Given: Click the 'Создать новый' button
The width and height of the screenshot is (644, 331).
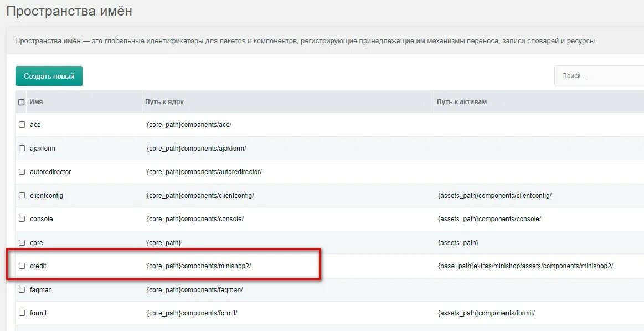Looking at the screenshot, I should tap(49, 76).
